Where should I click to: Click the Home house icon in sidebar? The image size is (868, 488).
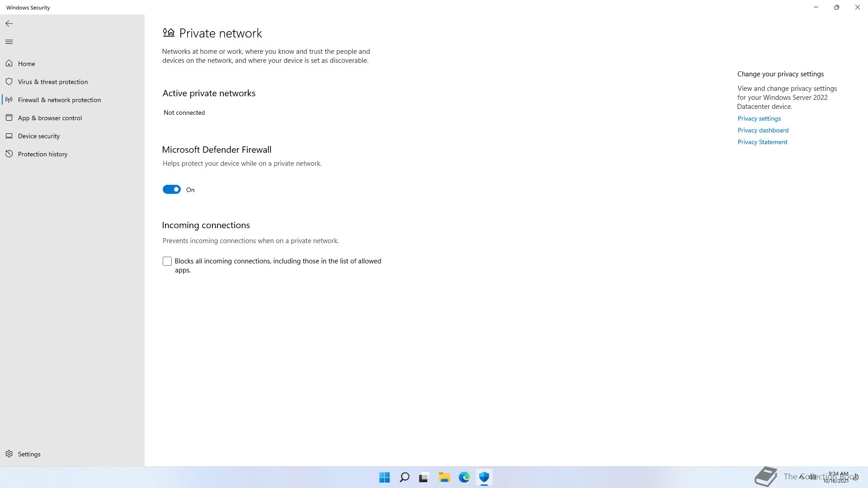[9, 64]
